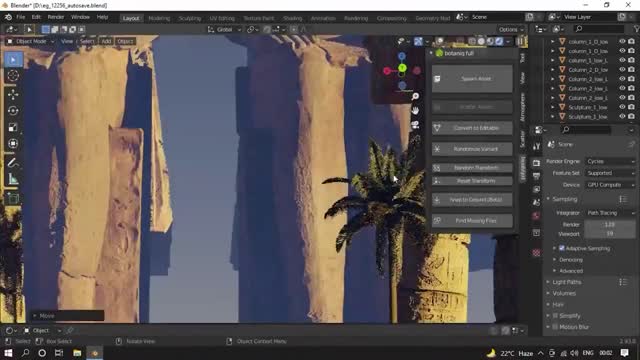Expand the Column_2_D_low outliner item
The width and height of the screenshot is (640, 360).
(553, 70)
